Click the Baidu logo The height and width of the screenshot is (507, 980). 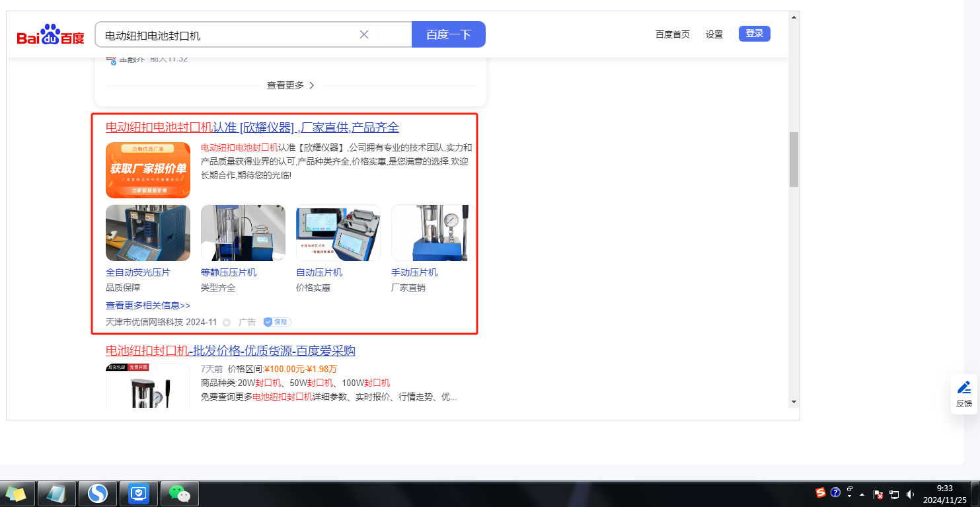pyautogui.click(x=51, y=34)
